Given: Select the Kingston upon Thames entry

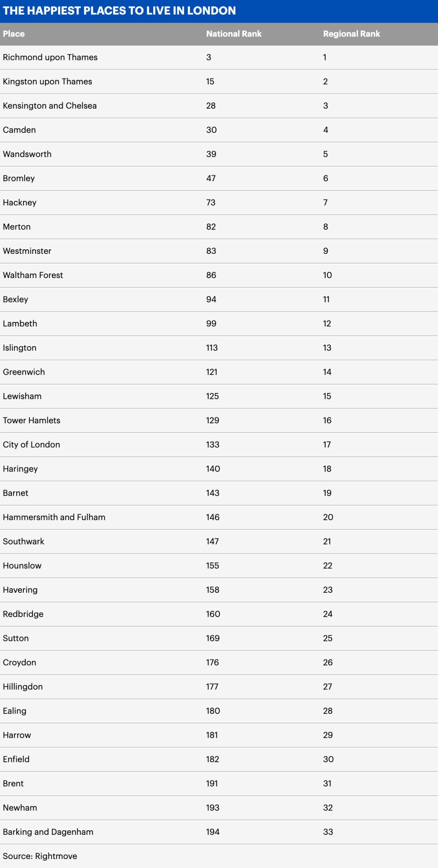Looking at the screenshot, I should [x=47, y=82].
